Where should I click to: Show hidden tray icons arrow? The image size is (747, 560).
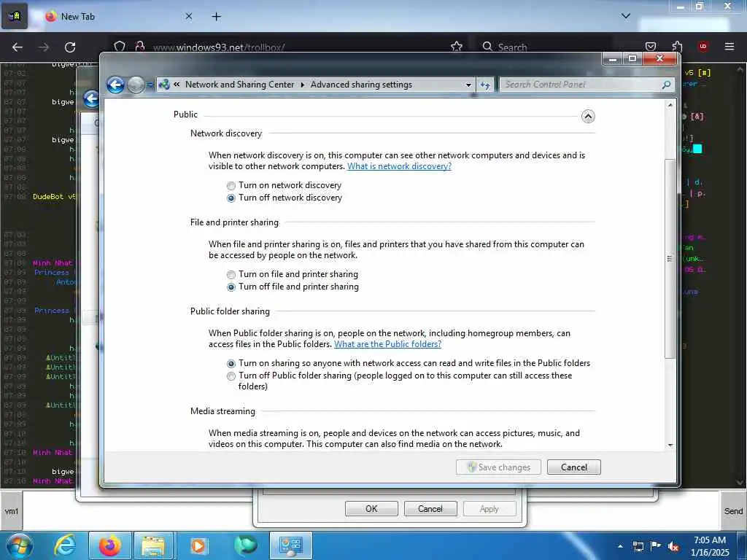pos(620,546)
